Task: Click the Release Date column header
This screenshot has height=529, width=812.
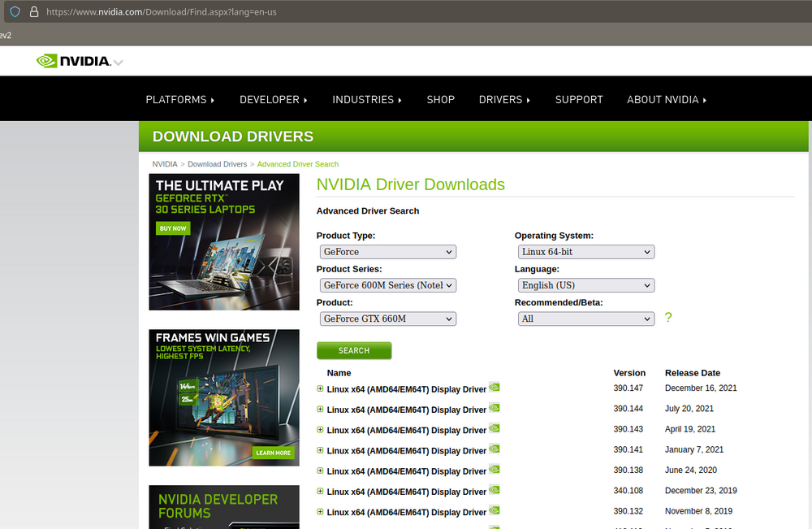Action: pyautogui.click(x=693, y=373)
